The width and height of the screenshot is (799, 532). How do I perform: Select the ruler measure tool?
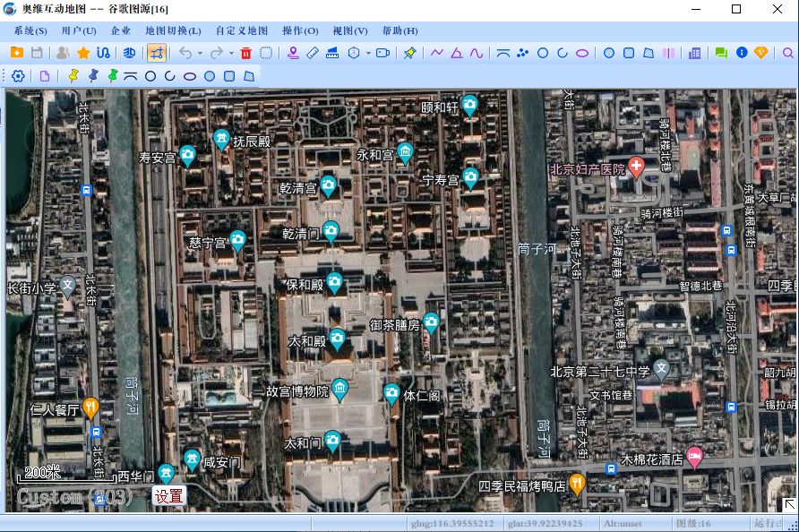coord(313,53)
